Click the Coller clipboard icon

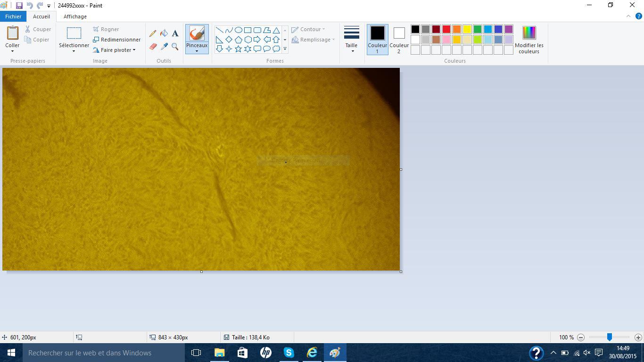point(12,33)
